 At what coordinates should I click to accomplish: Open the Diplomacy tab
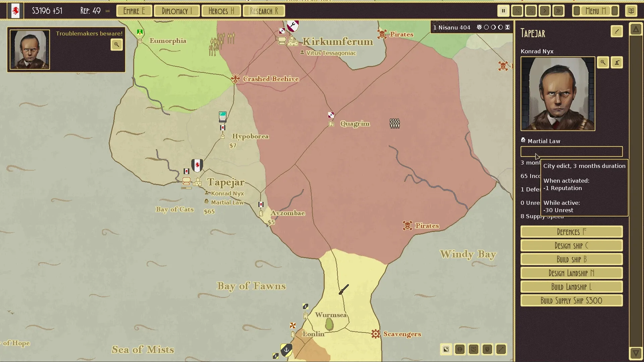[177, 11]
